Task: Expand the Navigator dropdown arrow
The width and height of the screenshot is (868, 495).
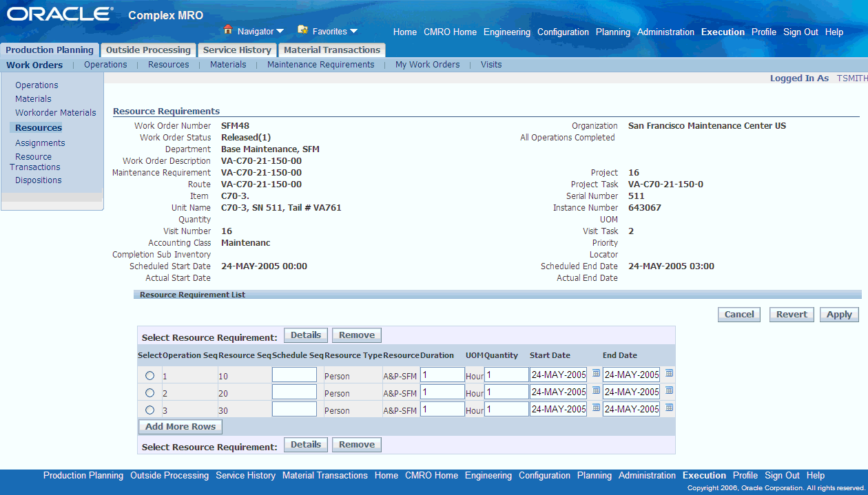Action: coord(280,32)
